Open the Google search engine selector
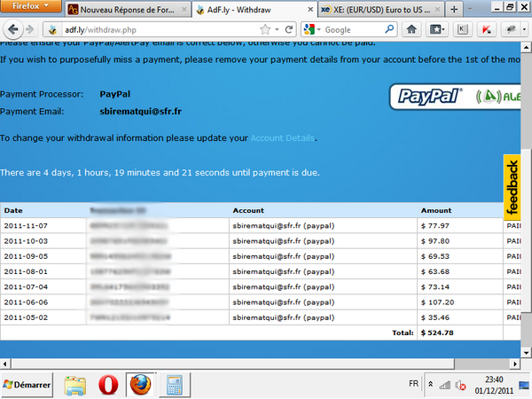Screen dimensions: 532x399 [312, 30]
